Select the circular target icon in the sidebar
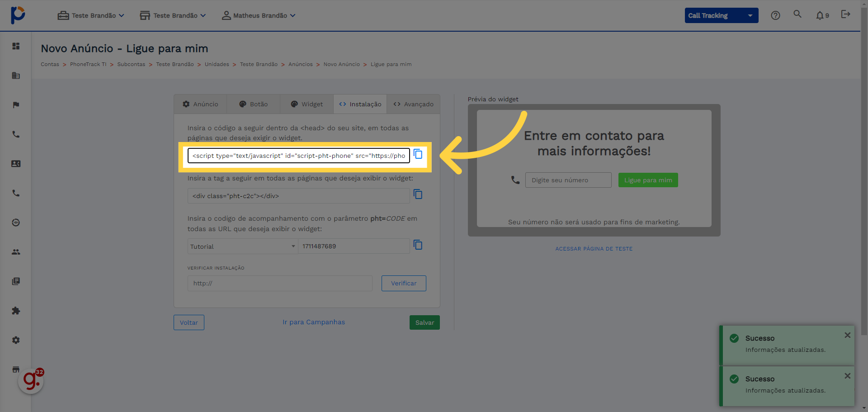This screenshot has height=412, width=868. click(16, 223)
